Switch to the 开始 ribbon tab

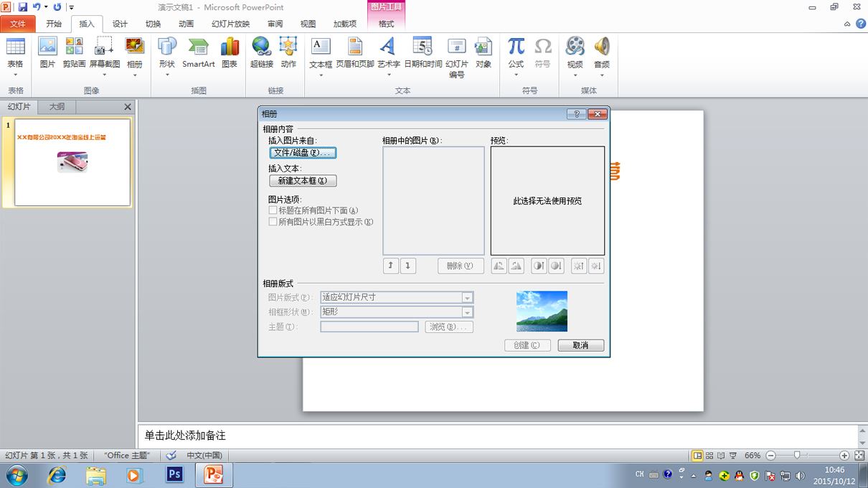click(54, 24)
